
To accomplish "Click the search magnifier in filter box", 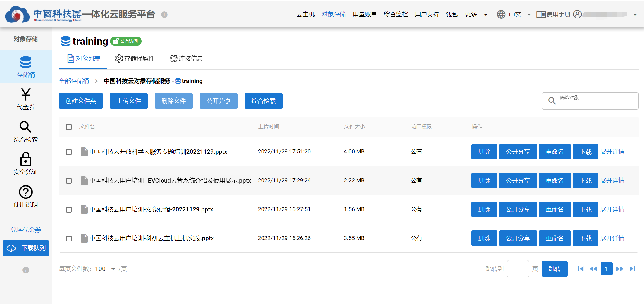I will pyautogui.click(x=552, y=101).
